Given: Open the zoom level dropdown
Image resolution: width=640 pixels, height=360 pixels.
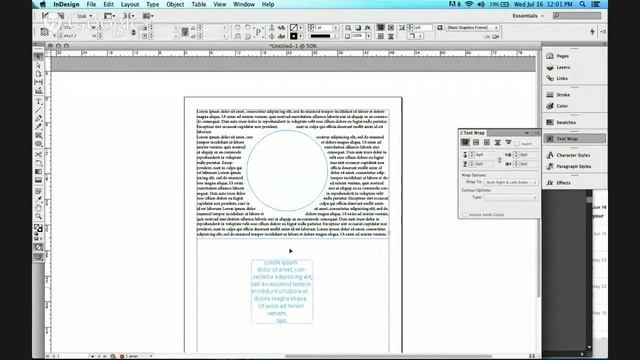Looking at the screenshot, I should click(x=85, y=16).
